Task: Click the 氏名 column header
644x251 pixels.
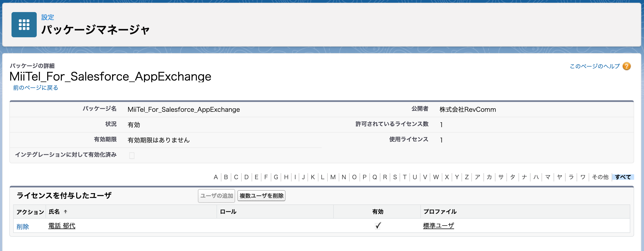Action: [x=54, y=212]
